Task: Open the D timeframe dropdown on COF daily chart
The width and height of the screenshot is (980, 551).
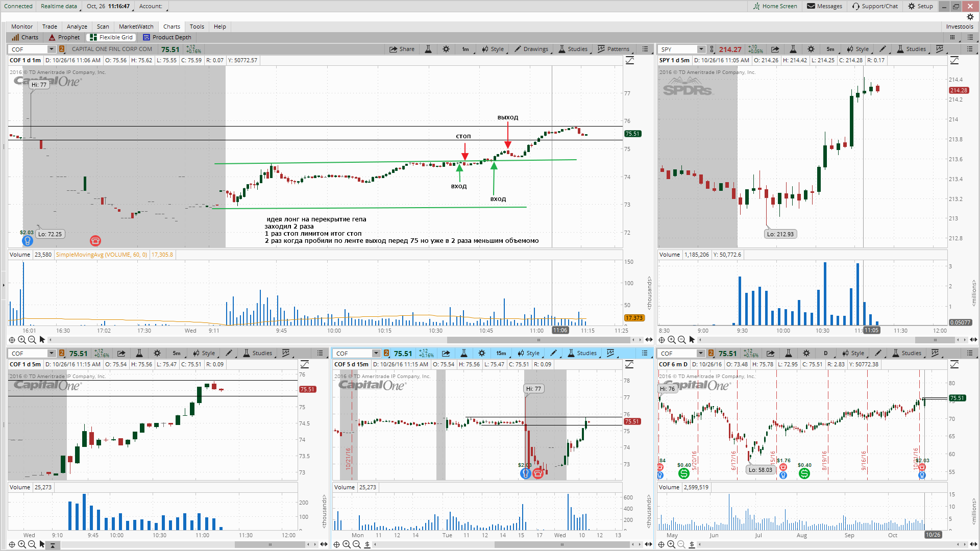Action: click(x=827, y=353)
